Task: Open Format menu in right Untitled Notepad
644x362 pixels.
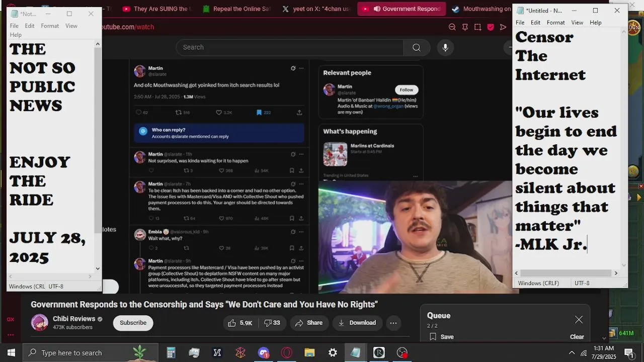Action: pyautogui.click(x=555, y=23)
